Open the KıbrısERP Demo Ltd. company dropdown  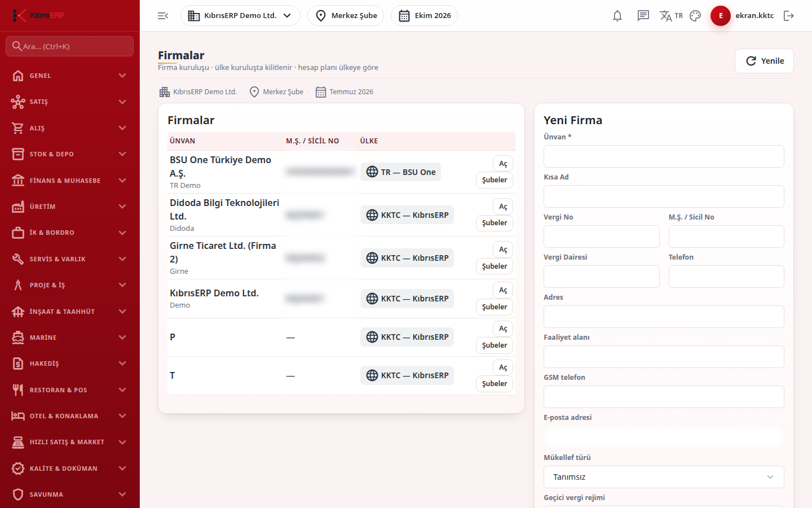click(x=240, y=16)
